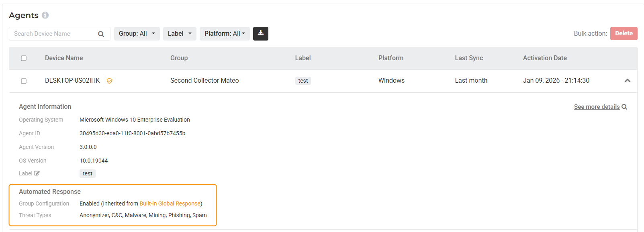
Task: Click the edit icon next to Label
Action: coord(37,173)
